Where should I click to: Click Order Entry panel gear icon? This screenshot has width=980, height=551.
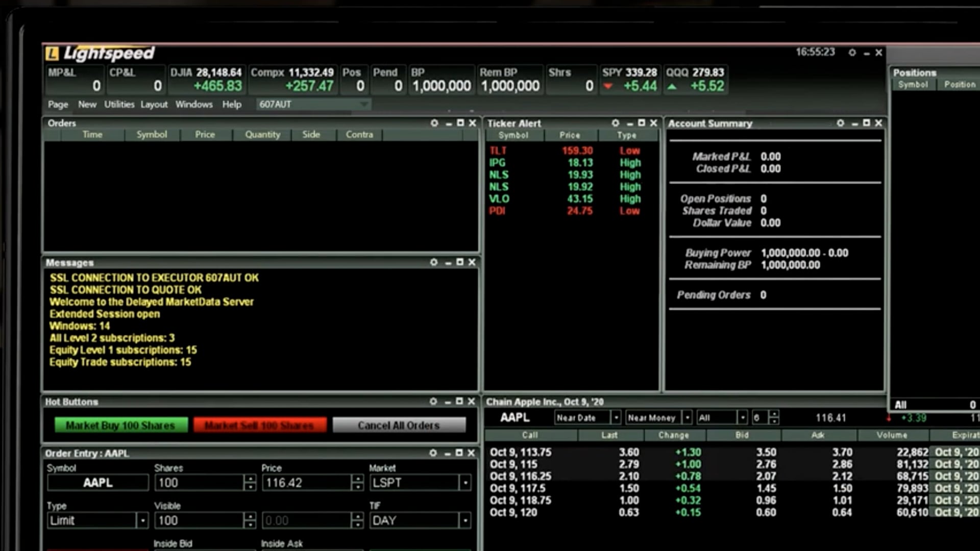pos(433,453)
